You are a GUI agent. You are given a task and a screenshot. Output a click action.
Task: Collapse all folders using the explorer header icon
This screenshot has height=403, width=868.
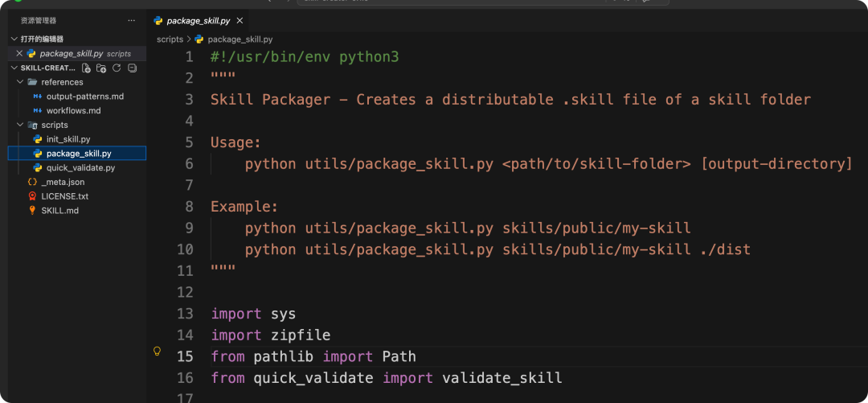coord(132,68)
